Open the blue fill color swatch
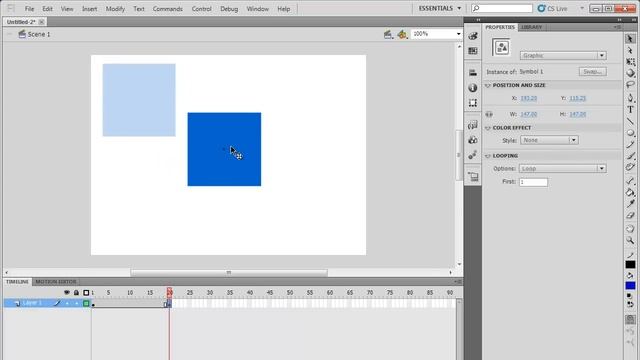This screenshot has width=640, height=360. coord(630,285)
